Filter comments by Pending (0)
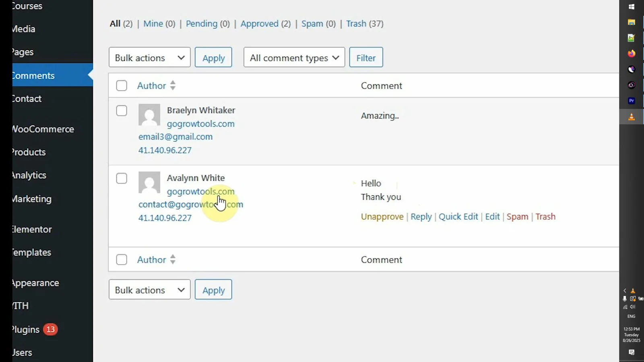 click(x=208, y=24)
